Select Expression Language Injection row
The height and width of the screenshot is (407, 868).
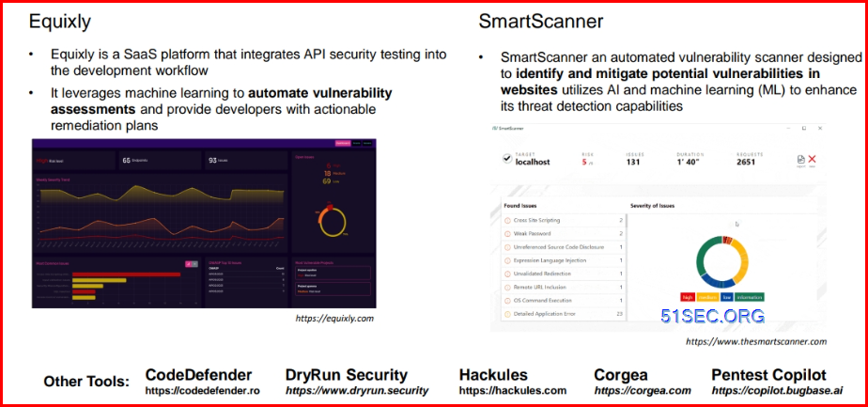(x=564, y=260)
